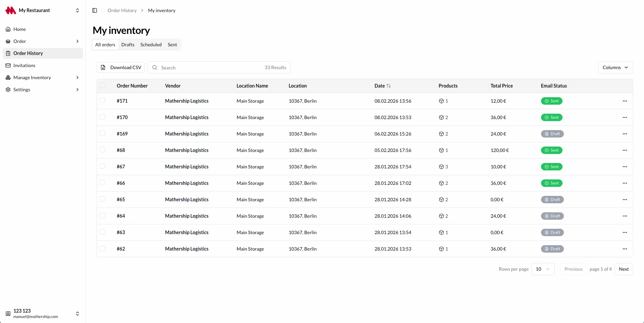Screen dimensions: 644x323
Task: Click the 33 Results text
Action: pyautogui.click(x=275, y=67)
